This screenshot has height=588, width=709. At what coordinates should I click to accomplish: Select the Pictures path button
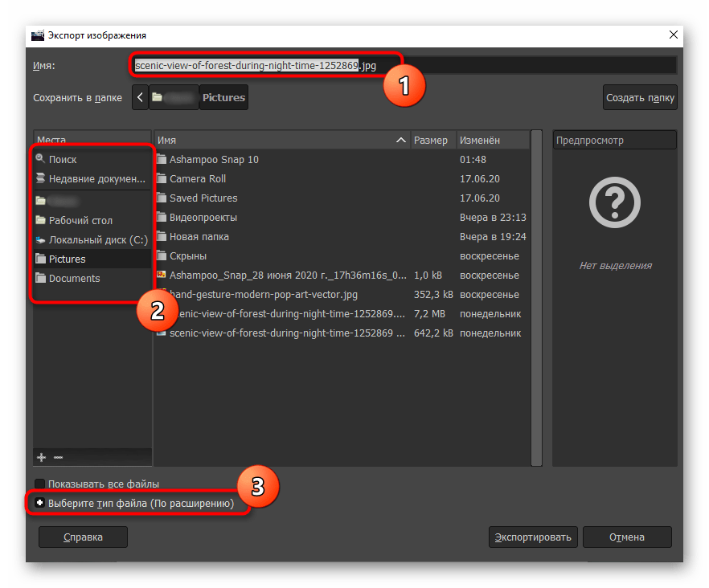pos(223,97)
